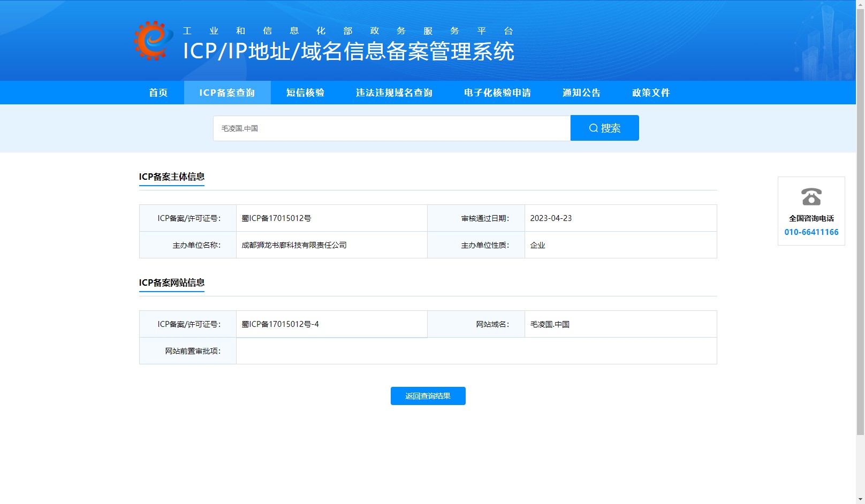Click the 网站域名 value 毛凌国.中国
Screen dimensions: 865x504
click(x=550, y=324)
